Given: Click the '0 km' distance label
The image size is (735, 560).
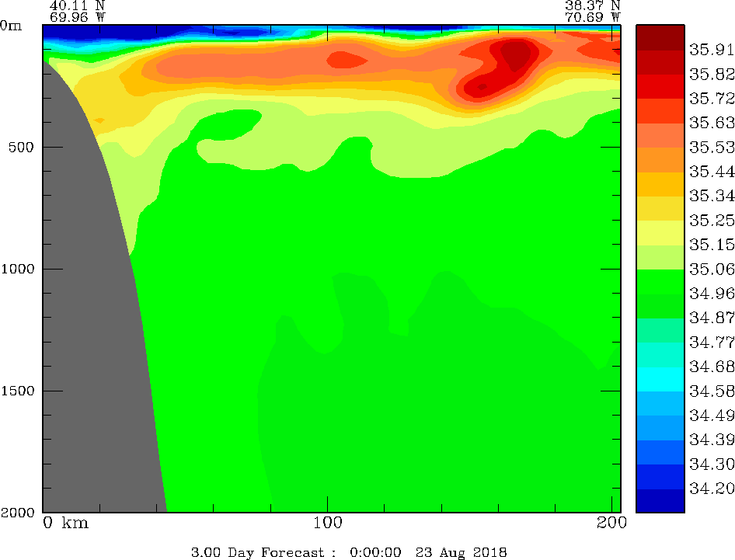Looking at the screenshot, I should (x=65, y=523).
